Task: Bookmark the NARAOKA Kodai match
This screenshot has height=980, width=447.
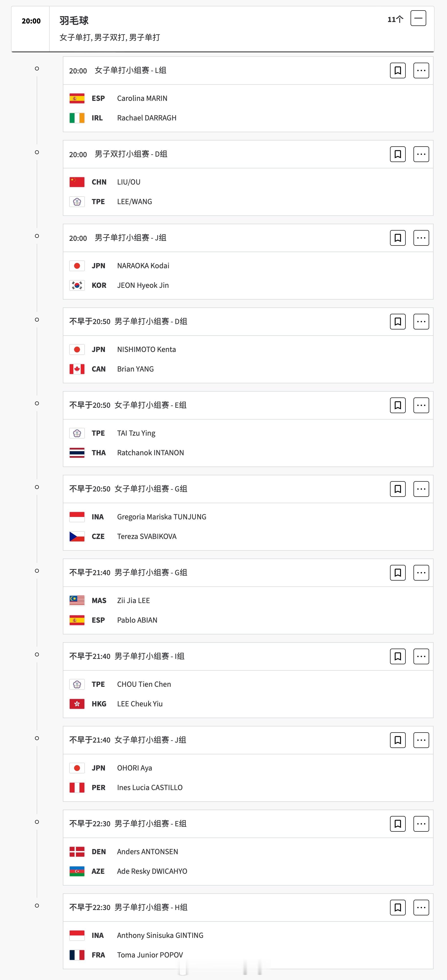Action: 398,238
